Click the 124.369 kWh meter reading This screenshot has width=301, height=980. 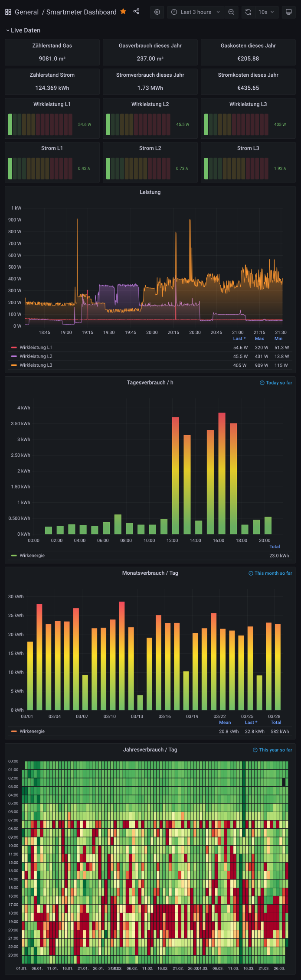pos(52,88)
